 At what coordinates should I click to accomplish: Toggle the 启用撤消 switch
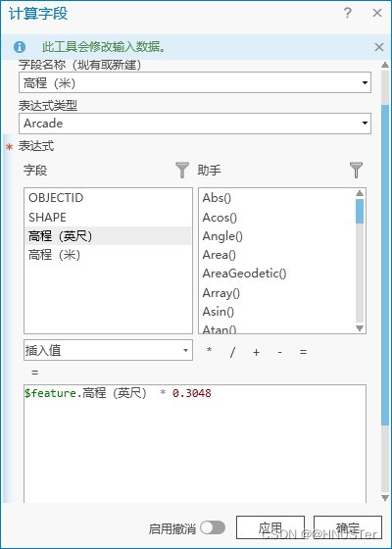213,527
